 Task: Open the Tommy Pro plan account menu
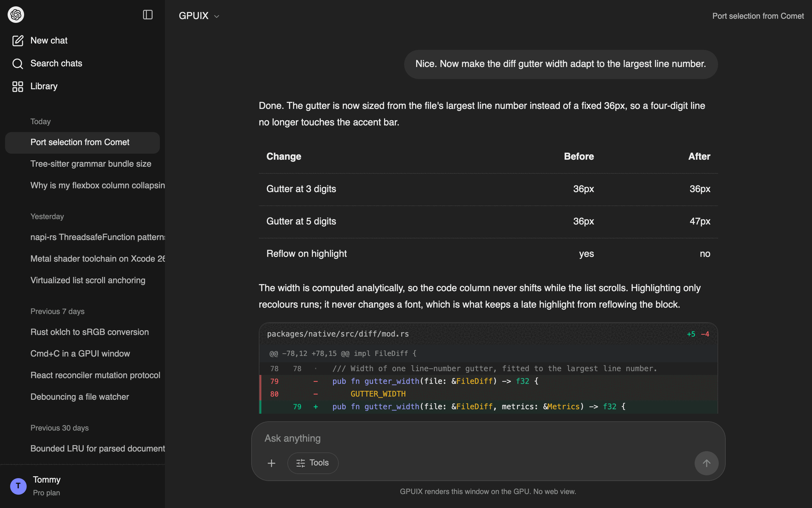click(x=82, y=486)
